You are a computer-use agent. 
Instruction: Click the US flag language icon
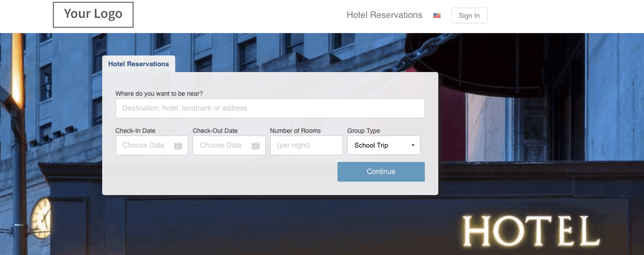tap(437, 15)
